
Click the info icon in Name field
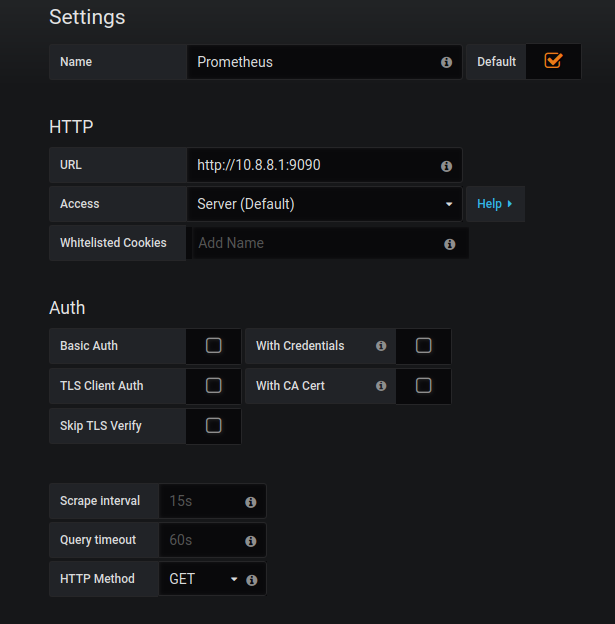pyautogui.click(x=446, y=62)
